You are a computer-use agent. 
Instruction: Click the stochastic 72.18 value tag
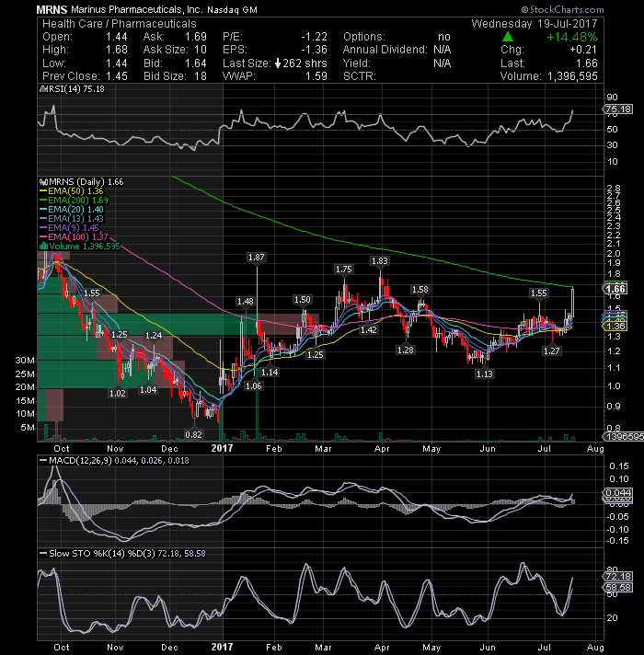[x=618, y=577]
